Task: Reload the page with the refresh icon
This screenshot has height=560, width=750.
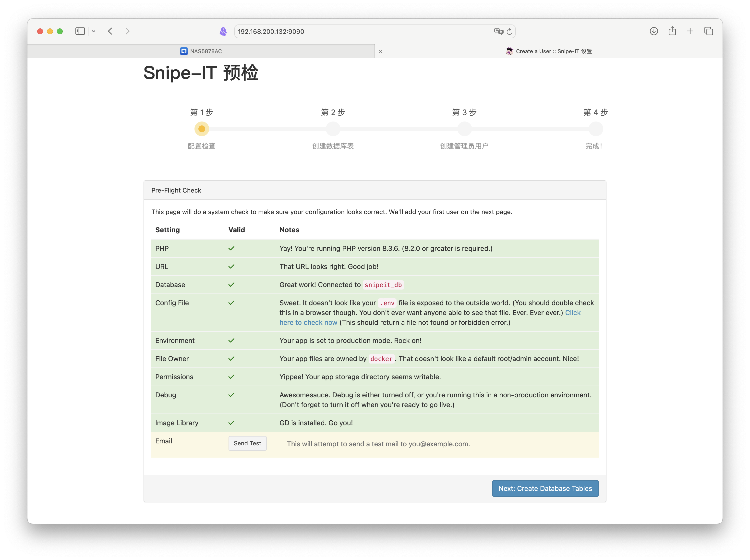Action: click(x=509, y=32)
